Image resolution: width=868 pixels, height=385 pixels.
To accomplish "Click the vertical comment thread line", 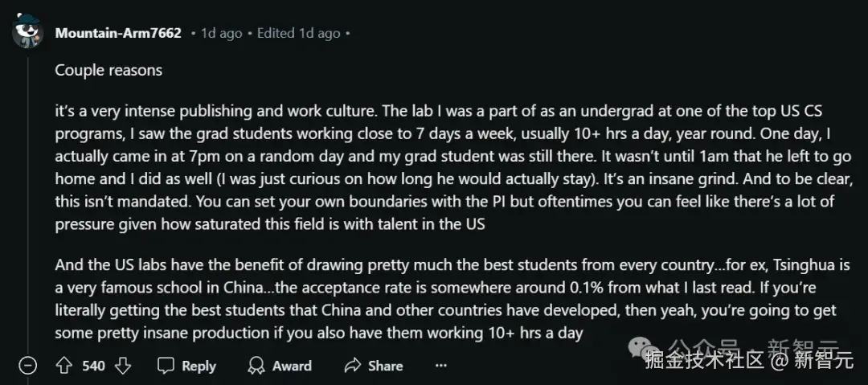I will (x=28, y=201).
